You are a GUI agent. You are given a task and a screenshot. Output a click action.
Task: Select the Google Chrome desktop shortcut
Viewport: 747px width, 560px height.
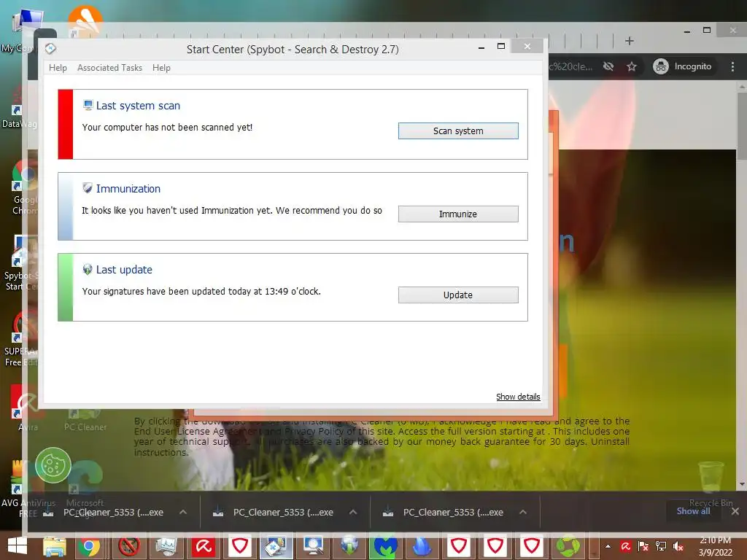[23, 188]
